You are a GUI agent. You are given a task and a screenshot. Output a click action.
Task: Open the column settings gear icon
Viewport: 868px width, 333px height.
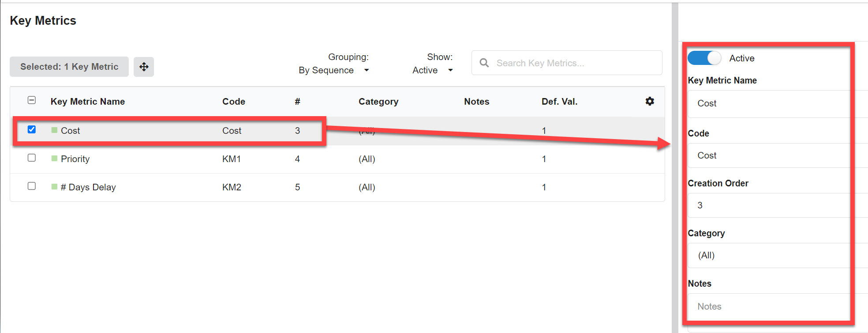coord(650,101)
